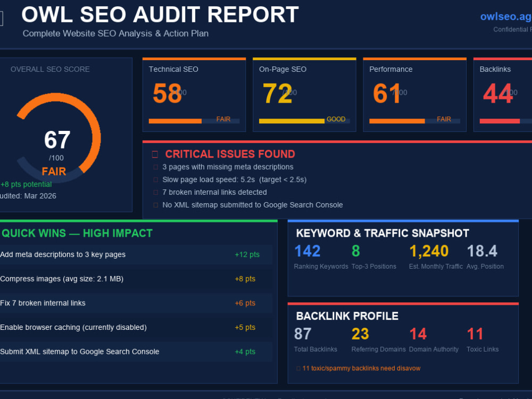Check the No XML sitemap issue box
The height and width of the screenshot is (399, 532).
(156, 205)
